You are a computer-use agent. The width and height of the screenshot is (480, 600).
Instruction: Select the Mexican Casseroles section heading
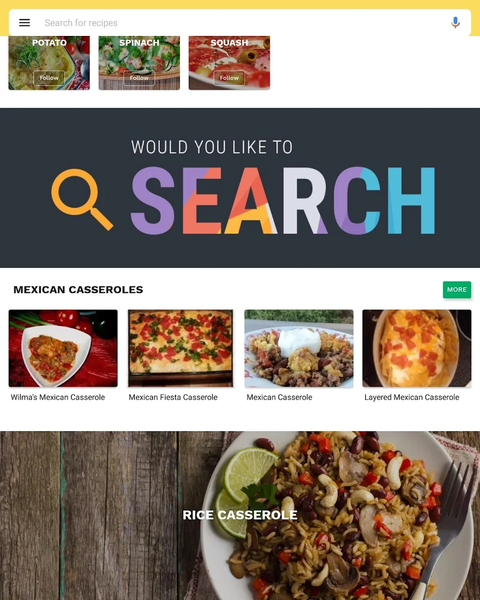[78, 290]
